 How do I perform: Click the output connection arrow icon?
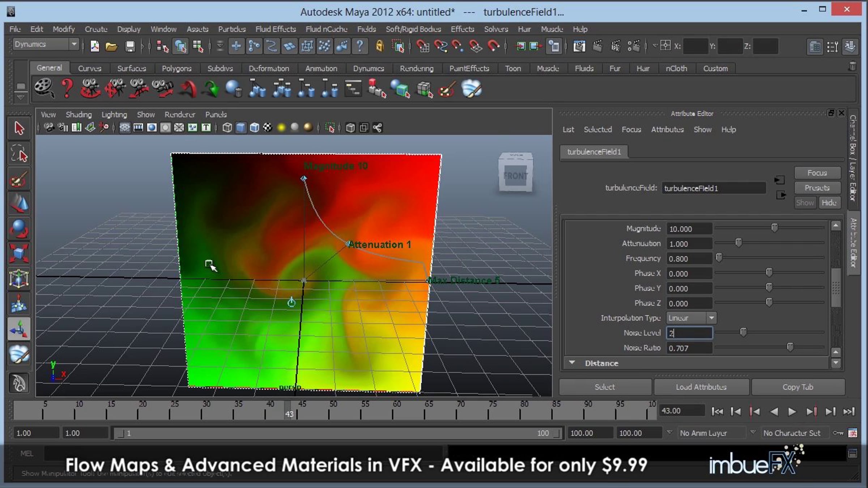point(781,195)
